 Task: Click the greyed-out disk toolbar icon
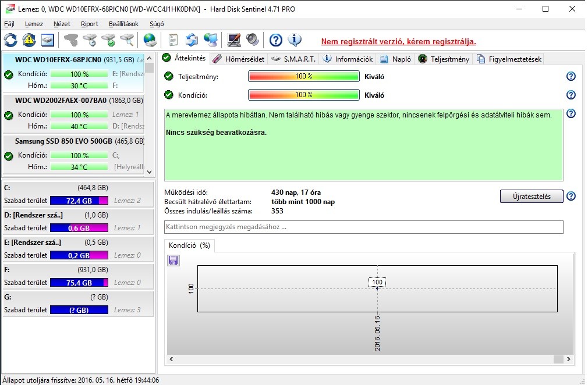pos(71,40)
